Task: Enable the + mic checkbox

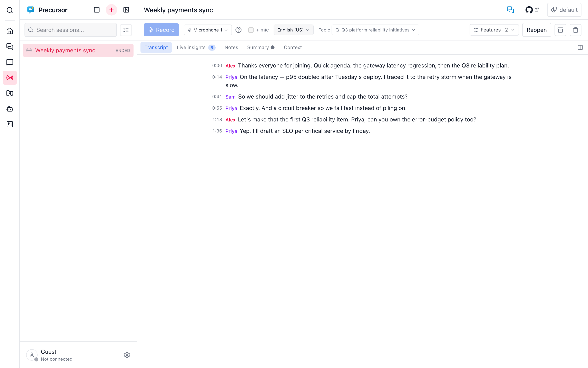Action: tap(251, 30)
